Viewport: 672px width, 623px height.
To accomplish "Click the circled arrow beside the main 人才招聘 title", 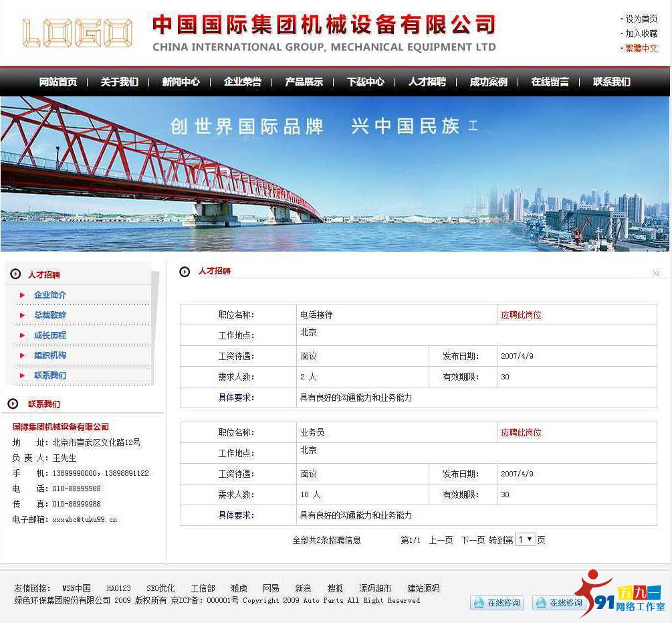I will (185, 272).
